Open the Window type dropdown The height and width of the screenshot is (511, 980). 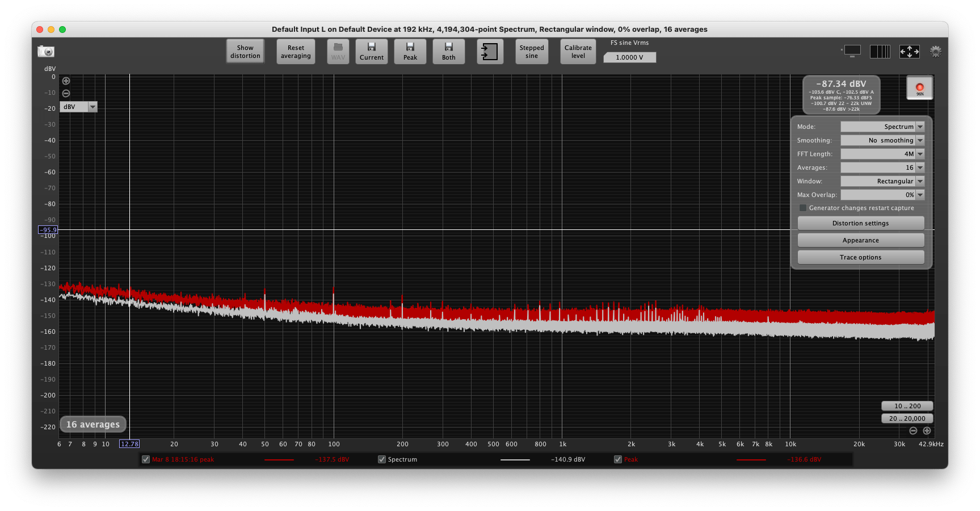(882, 181)
